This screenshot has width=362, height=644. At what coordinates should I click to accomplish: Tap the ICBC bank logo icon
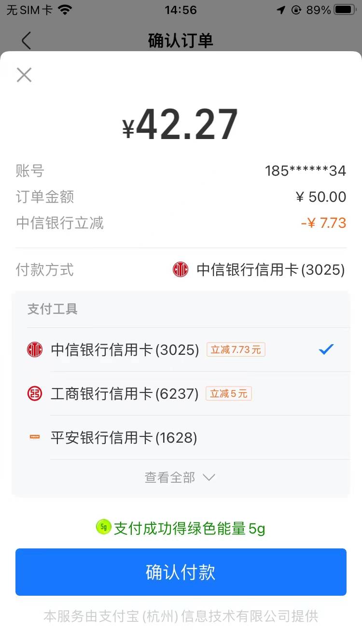coord(35,393)
